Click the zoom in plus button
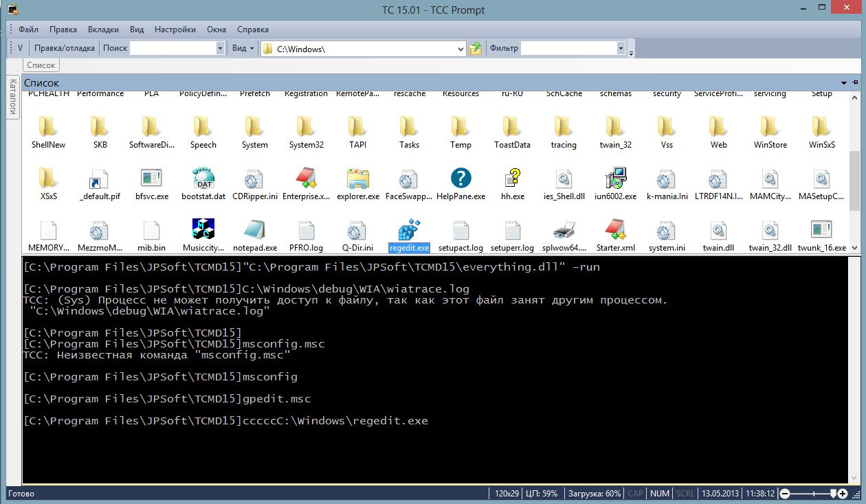Screen dimensions: 866x504 (x=843, y=494)
